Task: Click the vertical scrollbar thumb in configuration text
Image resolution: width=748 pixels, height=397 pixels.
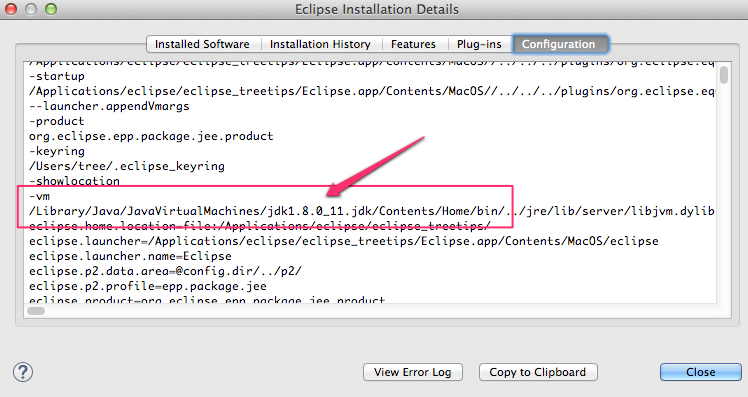Action: pyautogui.click(x=724, y=75)
